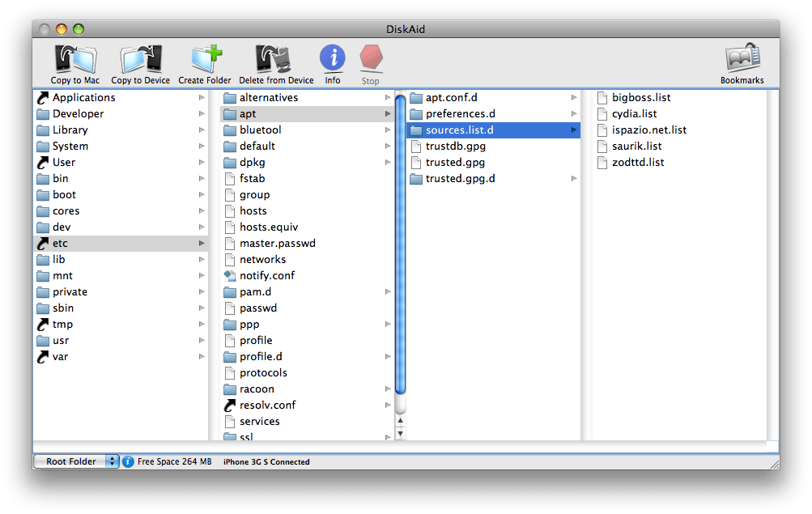Viewport: 812px width, 514px height.
Task: Expand the dpkg folder arrow
Action: coord(388,163)
